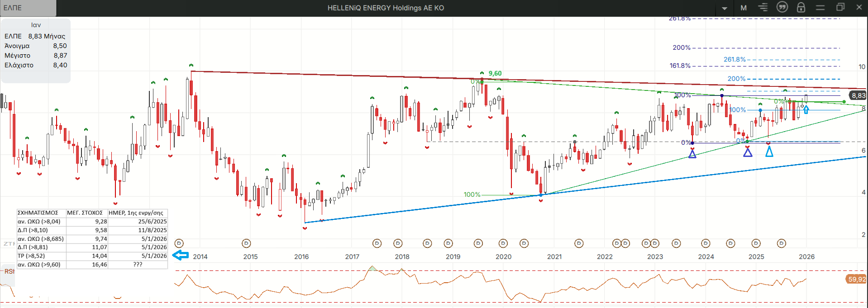Select the first D dividend marker left of 2014
The image size is (868, 308).
179,243
